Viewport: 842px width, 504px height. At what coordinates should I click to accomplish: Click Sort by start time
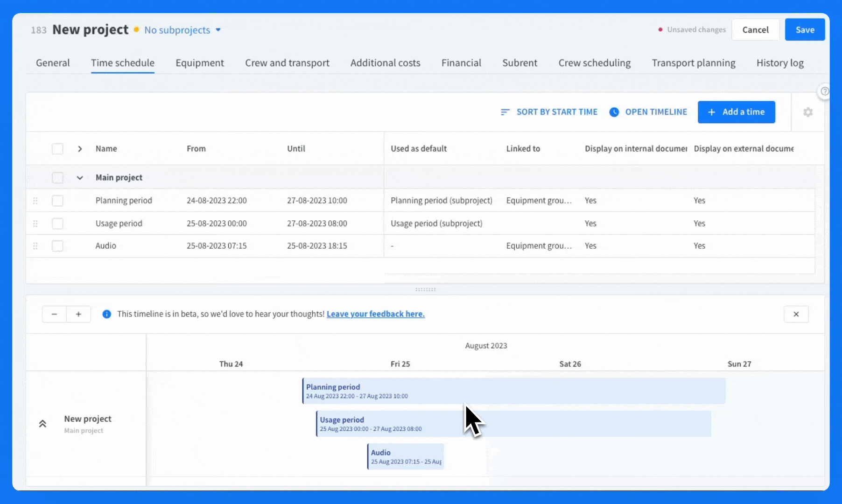[x=549, y=112]
